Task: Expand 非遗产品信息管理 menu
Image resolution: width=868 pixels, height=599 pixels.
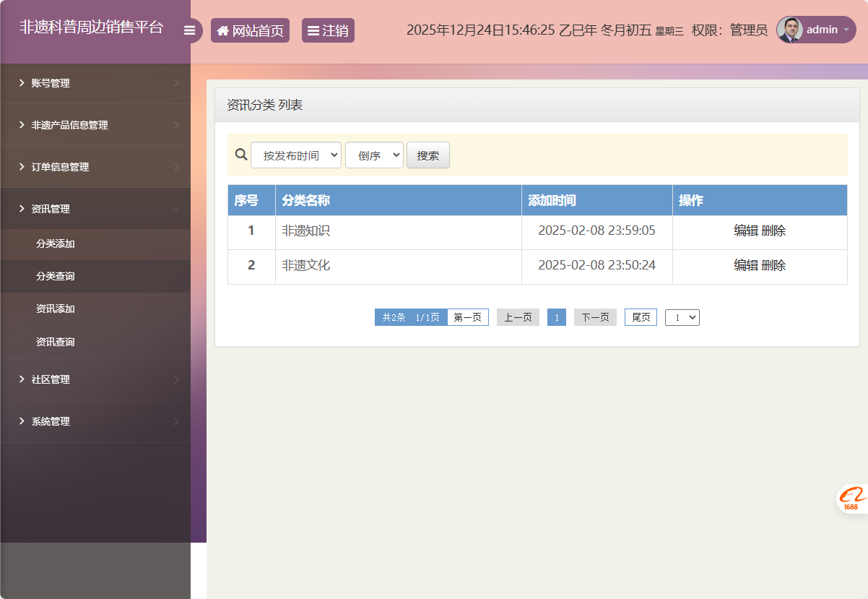Action: point(95,125)
